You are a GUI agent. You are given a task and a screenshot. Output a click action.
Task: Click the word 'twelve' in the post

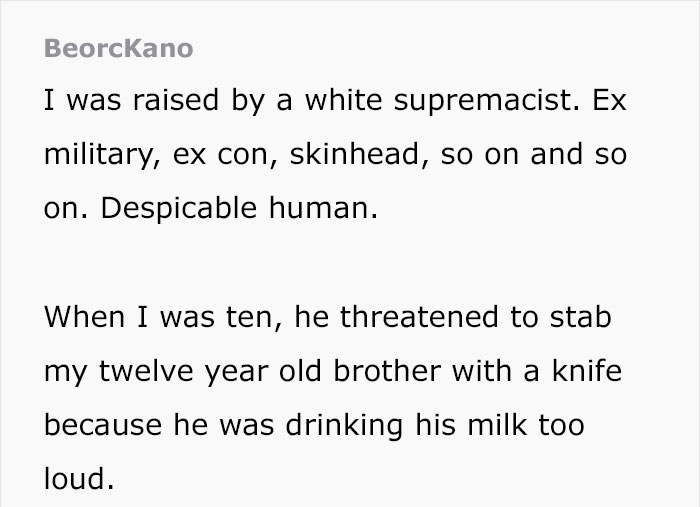click(x=146, y=371)
